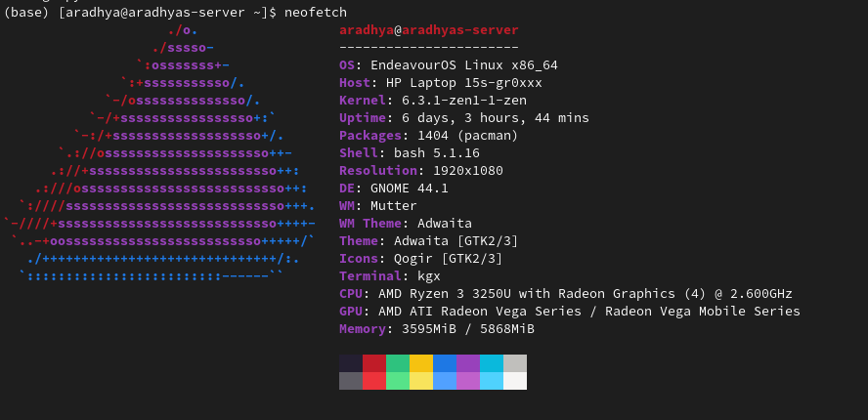Click the red 'aradhya@aradhyas-server' title line
The image size is (868, 420).
429,30
